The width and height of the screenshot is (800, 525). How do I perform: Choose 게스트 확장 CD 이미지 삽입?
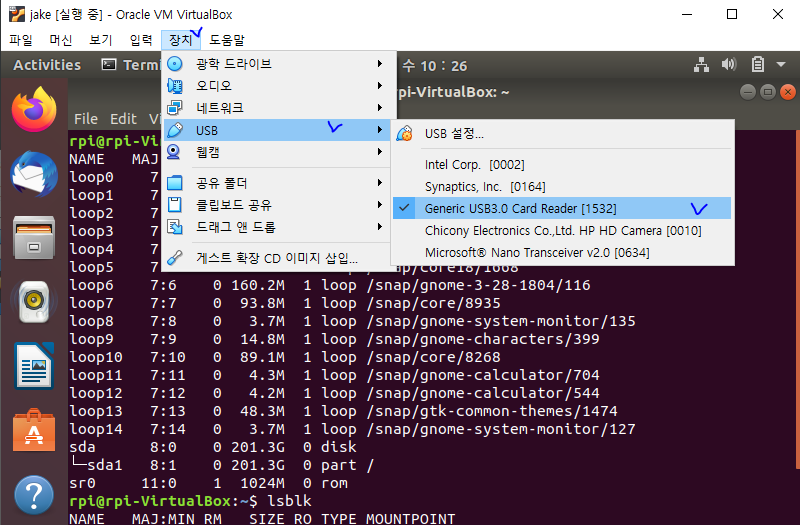pos(279,258)
